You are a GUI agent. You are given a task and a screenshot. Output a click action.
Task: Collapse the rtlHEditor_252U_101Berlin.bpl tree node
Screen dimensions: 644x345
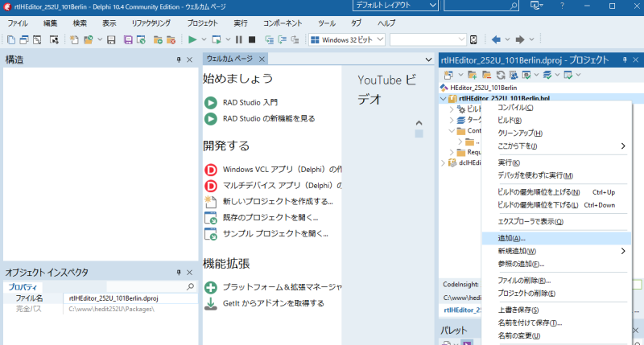point(444,98)
